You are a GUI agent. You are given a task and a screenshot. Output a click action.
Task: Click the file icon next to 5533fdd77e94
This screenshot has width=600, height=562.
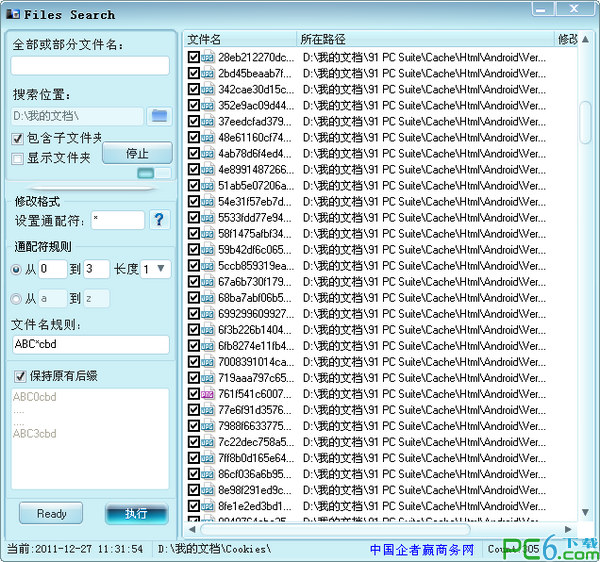pos(207,218)
